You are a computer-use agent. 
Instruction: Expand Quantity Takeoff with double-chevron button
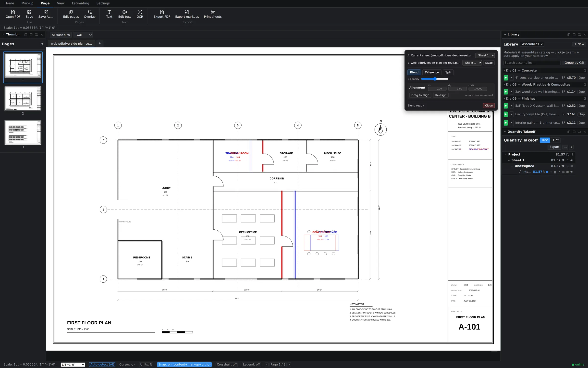click(x=571, y=147)
